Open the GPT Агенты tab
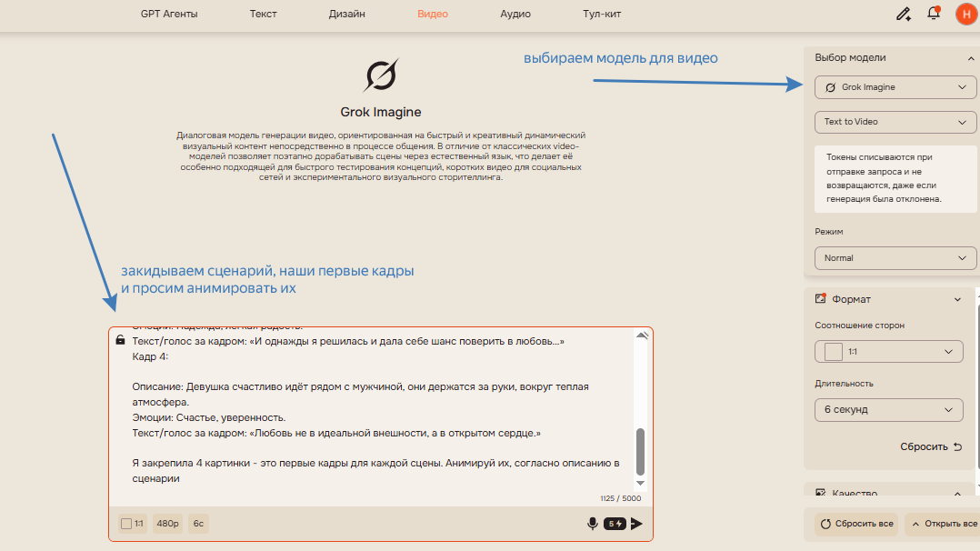This screenshot has height=551, width=980. tap(169, 14)
